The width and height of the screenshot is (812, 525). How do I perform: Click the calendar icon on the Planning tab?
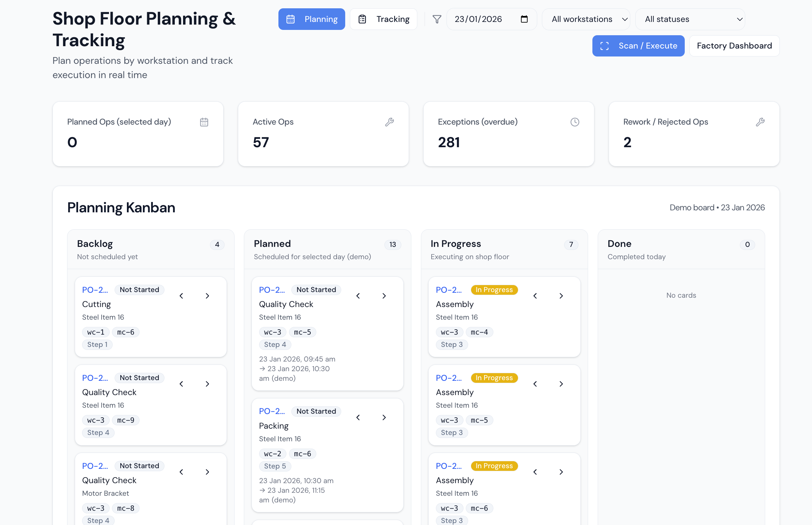pos(291,19)
